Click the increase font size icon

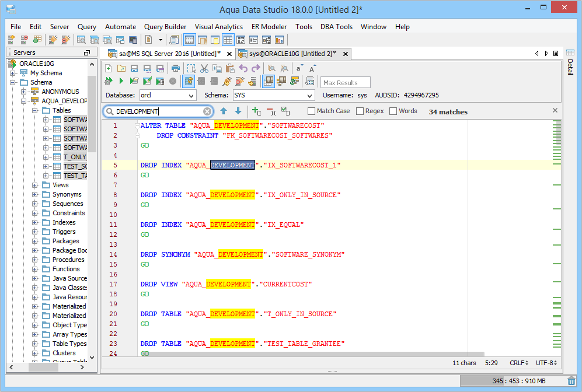312,68
